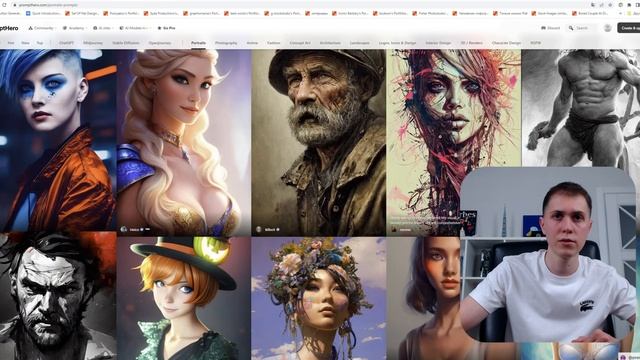640x360 pixels.
Task: Click the Discord icon in header
Action: click(543, 28)
